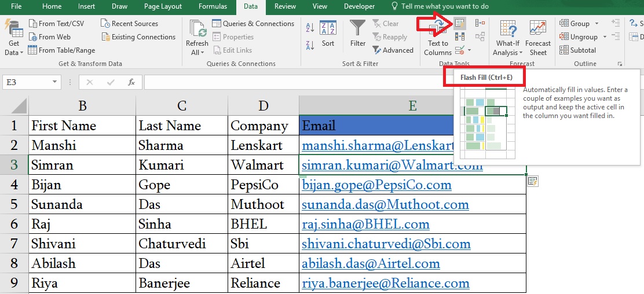Open the Ungroup dropdown arrow
This screenshot has height=294, width=644.
click(605, 37)
